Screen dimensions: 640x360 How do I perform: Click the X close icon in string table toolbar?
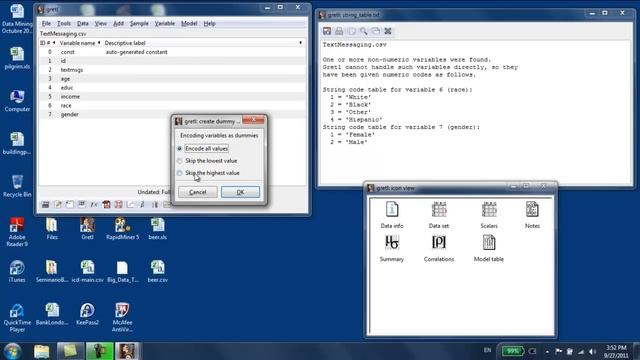(388, 31)
